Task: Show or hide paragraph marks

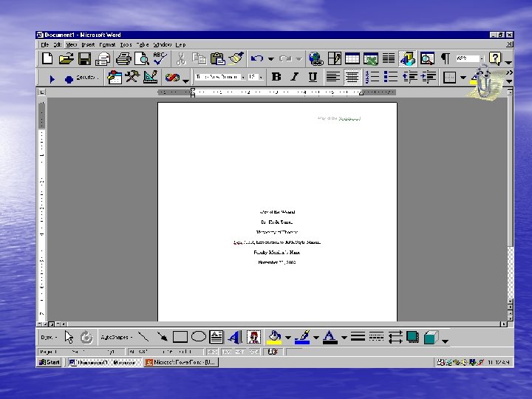Action: (x=445, y=58)
